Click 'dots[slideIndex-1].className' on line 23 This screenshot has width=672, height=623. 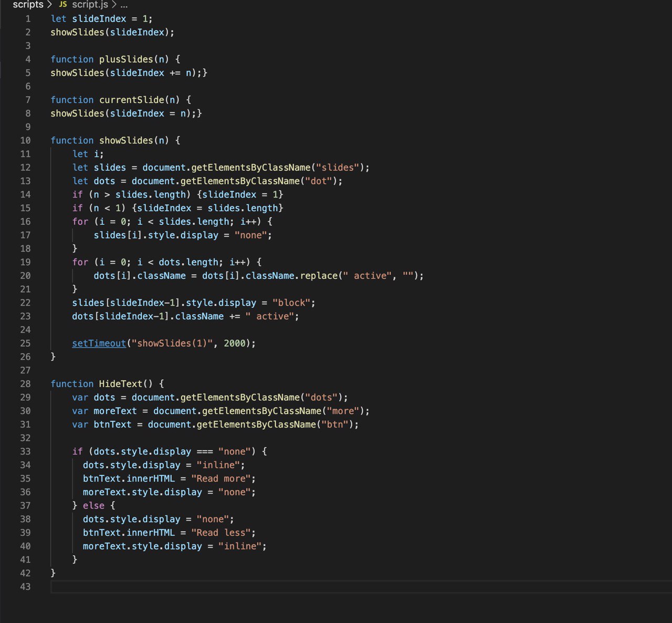(x=148, y=316)
